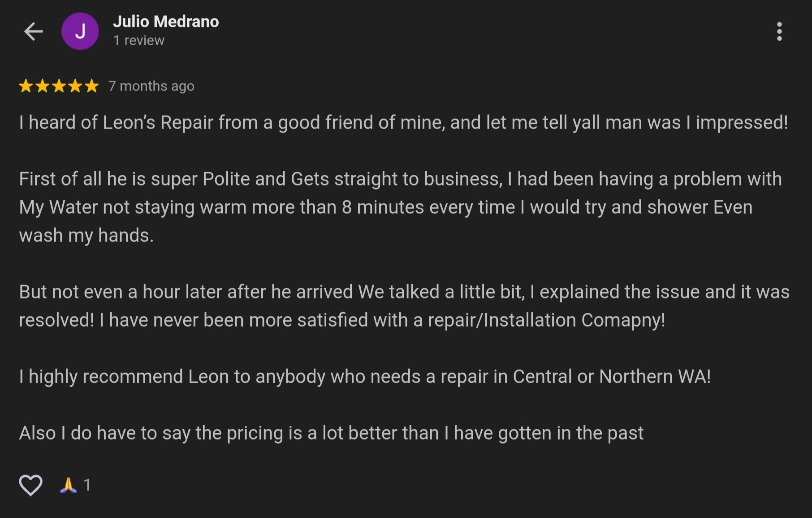
Task: Click the praying hands emoji reaction
Action: (68, 485)
